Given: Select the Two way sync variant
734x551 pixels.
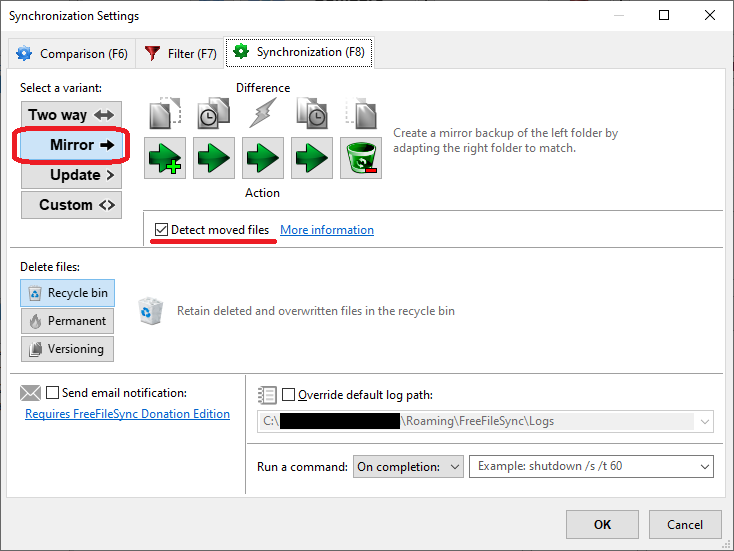Looking at the screenshot, I should 71,115.
